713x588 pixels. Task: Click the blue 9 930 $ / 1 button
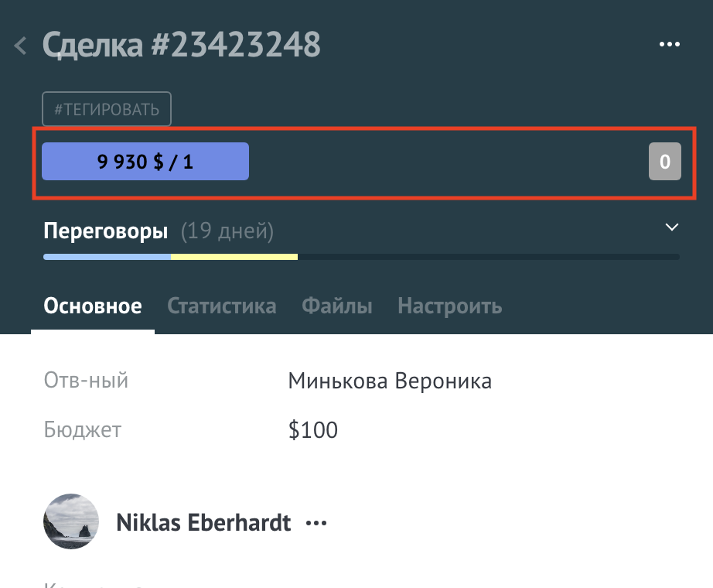tap(145, 162)
